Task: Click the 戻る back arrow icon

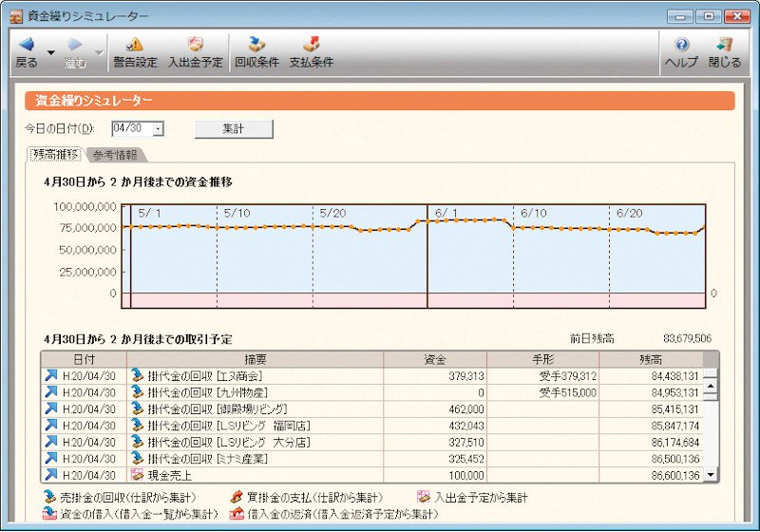Action: pos(27,45)
